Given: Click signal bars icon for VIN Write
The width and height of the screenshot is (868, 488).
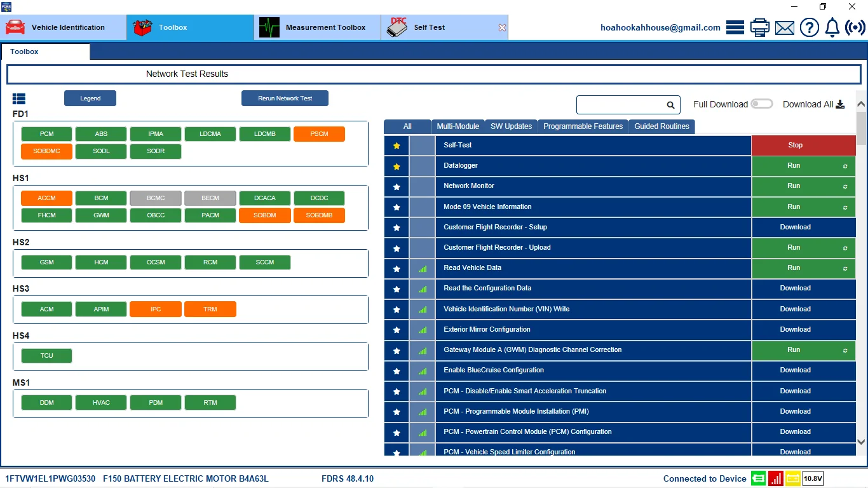Looking at the screenshot, I should tap(423, 309).
